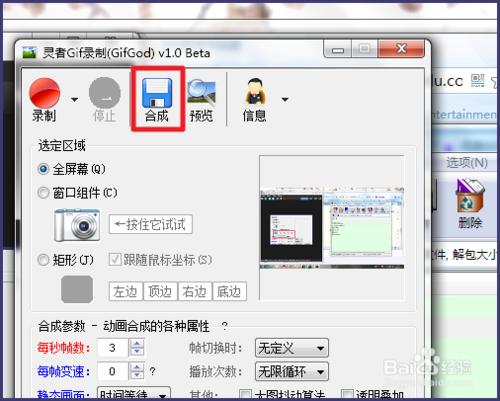Click QR code icon in background browser
This screenshot has width=500, height=401.
477,80
